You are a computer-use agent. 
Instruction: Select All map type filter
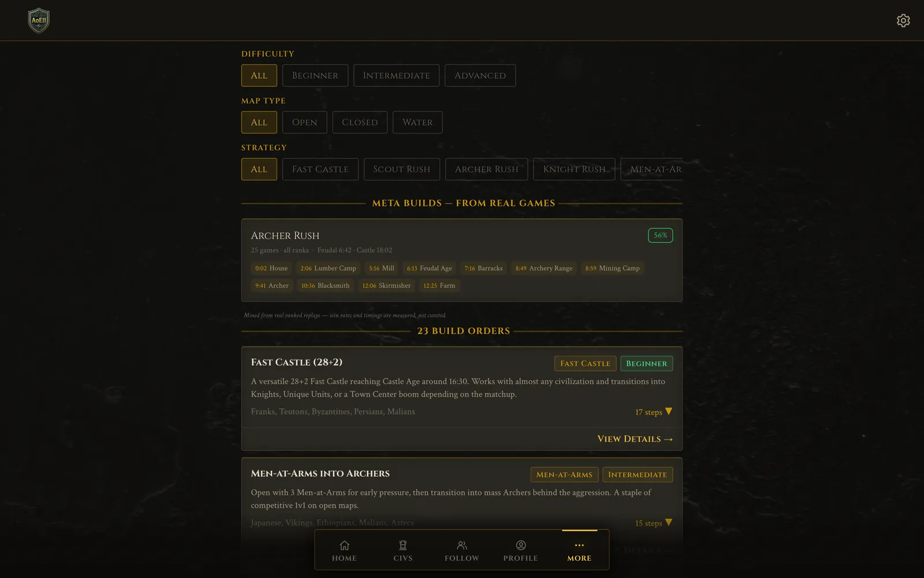pos(259,123)
